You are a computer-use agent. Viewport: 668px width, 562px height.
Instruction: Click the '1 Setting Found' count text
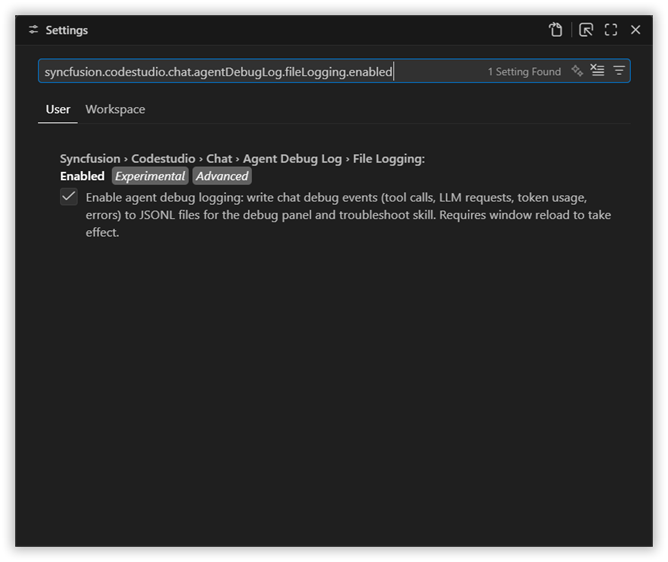(x=524, y=72)
